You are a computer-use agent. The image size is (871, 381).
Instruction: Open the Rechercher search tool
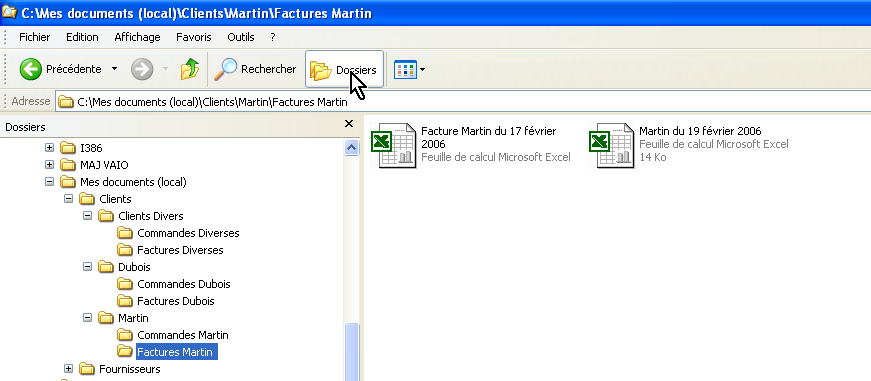tap(256, 69)
